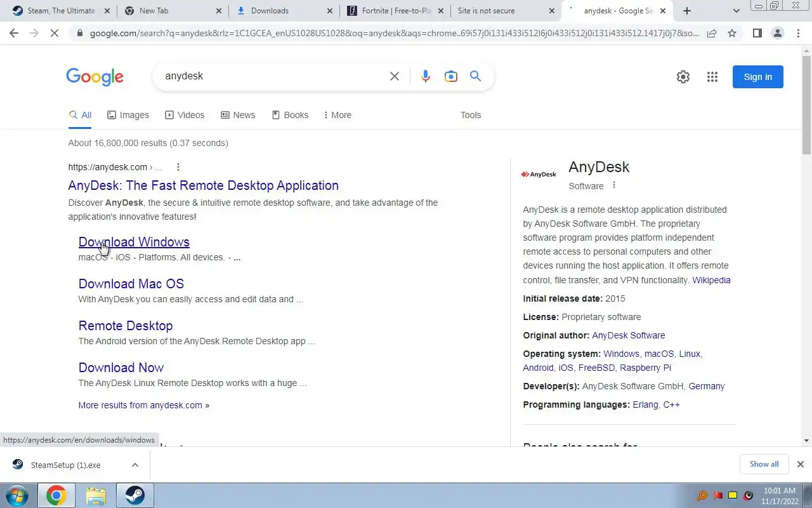Click the page vertical scrollbar thumb
The height and width of the screenshot is (508, 812).
click(x=806, y=105)
